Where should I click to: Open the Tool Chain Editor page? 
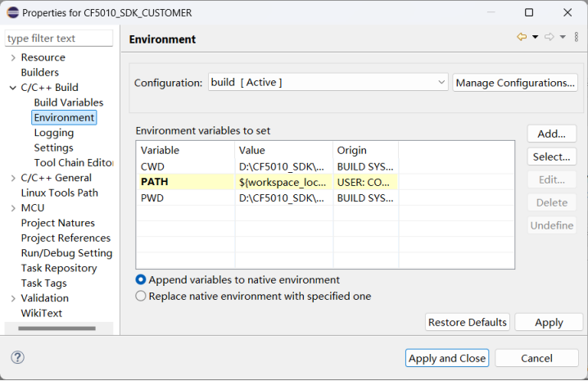tap(74, 163)
